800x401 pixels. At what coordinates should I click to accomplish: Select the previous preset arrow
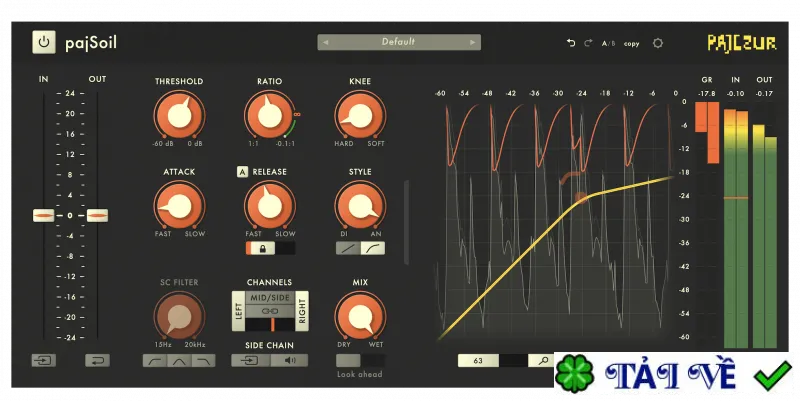pos(326,42)
